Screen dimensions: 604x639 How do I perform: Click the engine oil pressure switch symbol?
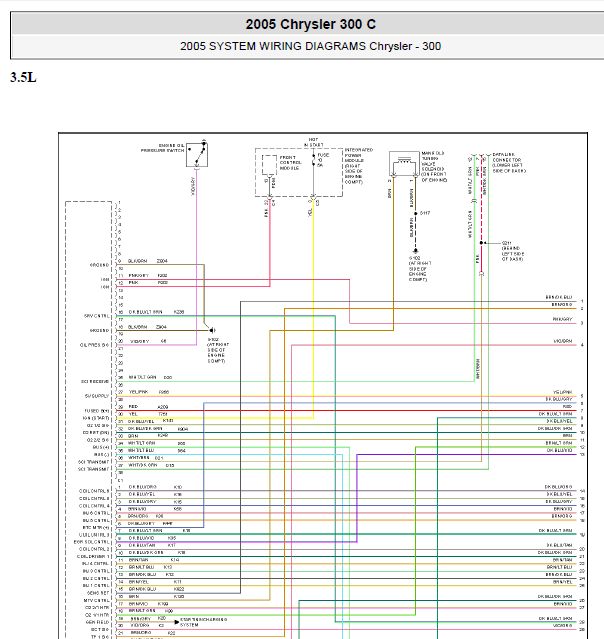point(197,154)
